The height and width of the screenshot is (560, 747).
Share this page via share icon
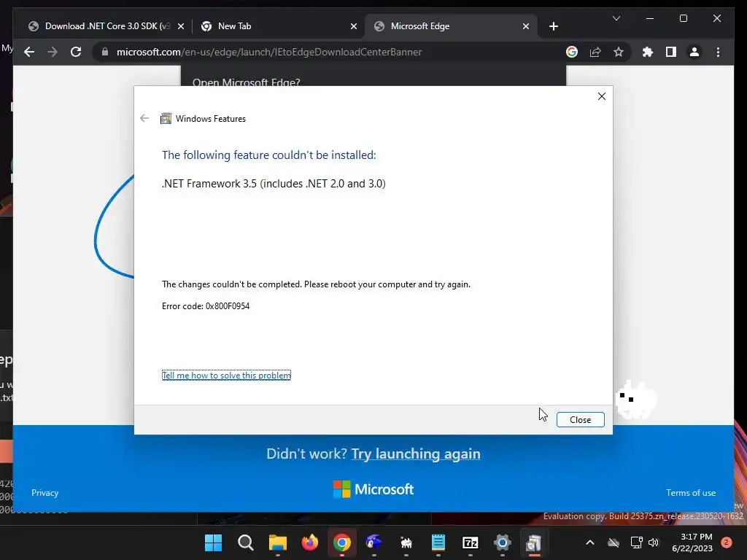[x=595, y=52]
